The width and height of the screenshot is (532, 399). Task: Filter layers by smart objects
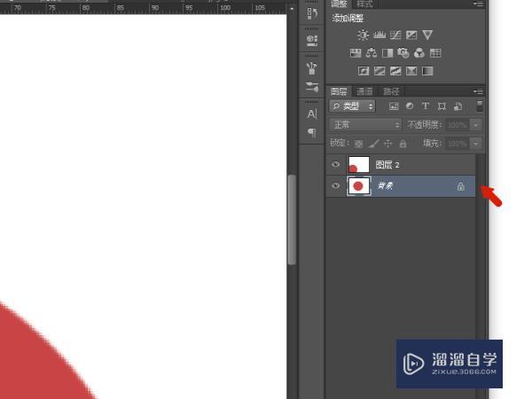coord(458,106)
